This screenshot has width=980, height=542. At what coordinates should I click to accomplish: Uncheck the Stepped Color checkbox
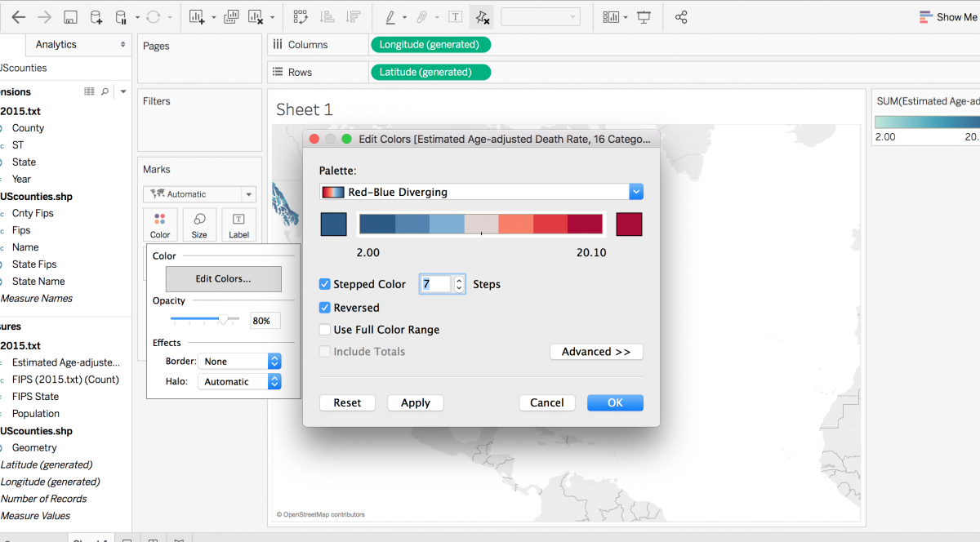(324, 284)
